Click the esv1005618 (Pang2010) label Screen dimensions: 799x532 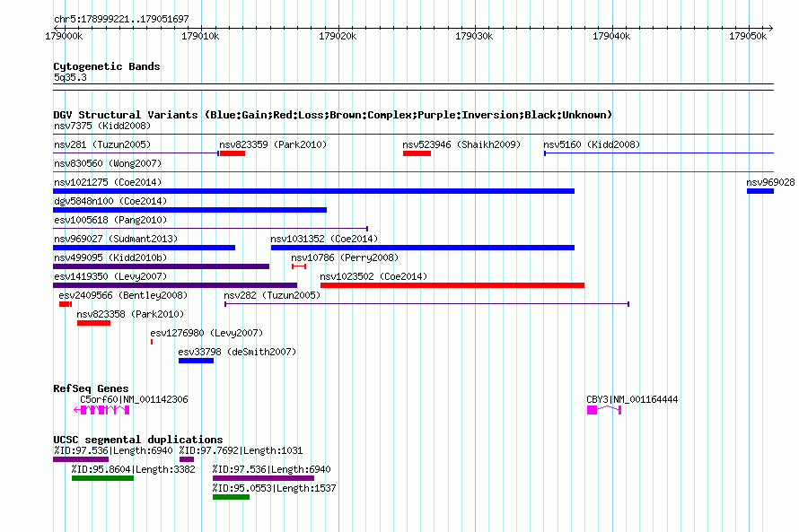tap(110, 220)
